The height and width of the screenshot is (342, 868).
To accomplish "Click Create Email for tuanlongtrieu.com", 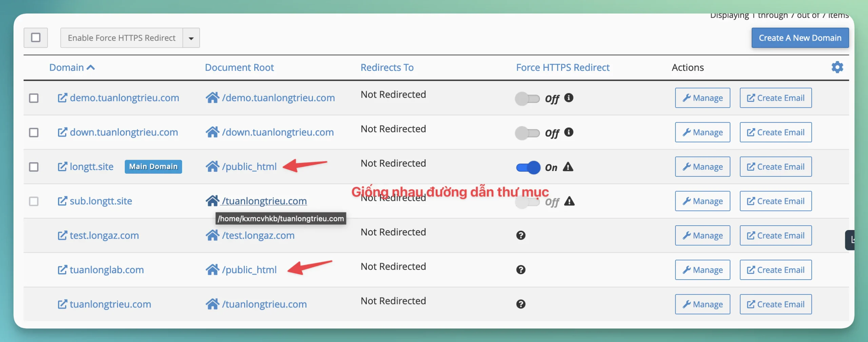I will tap(775, 304).
